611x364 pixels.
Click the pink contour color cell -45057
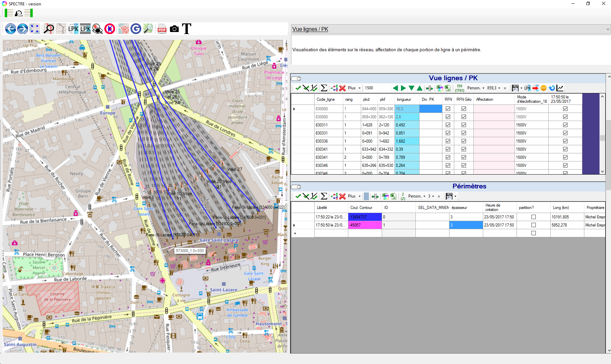tap(365, 225)
